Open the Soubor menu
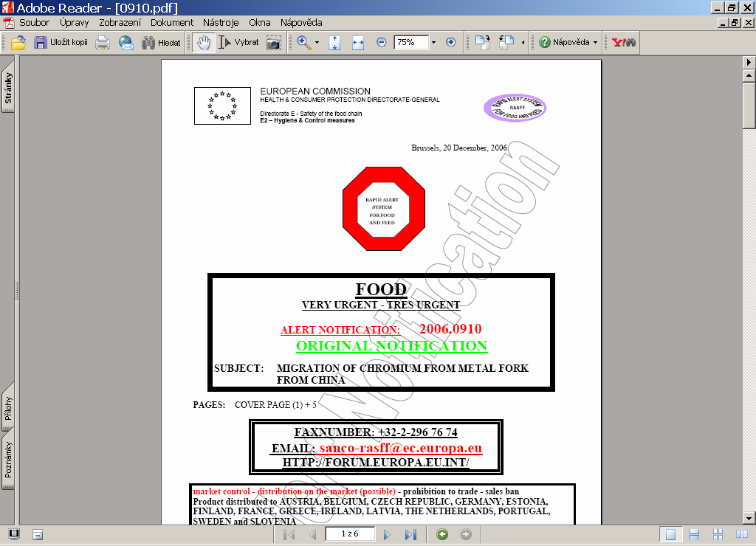The width and height of the screenshot is (756, 546). tap(34, 23)
